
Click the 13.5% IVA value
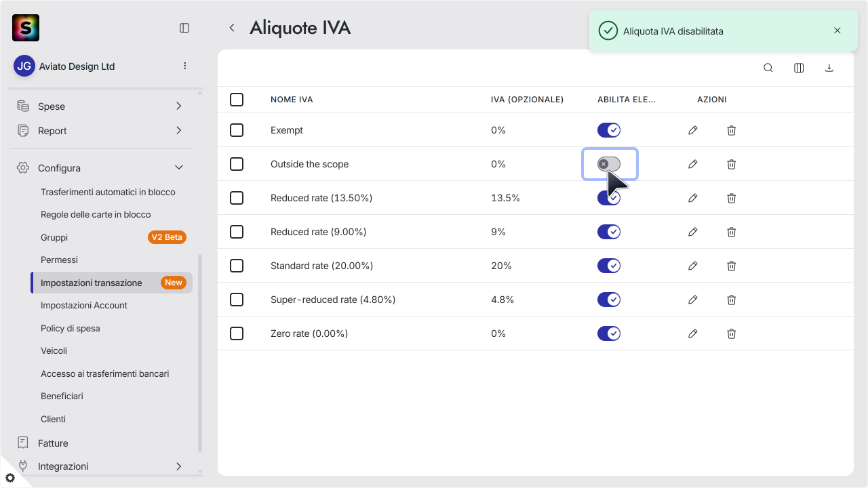pyautogui.click(x=505, y=198)
